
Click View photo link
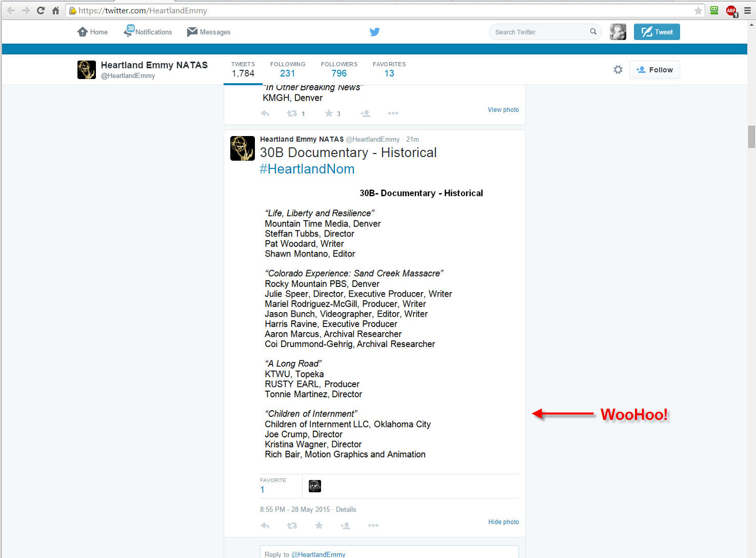pyautogui.click(x=503, y=110)
